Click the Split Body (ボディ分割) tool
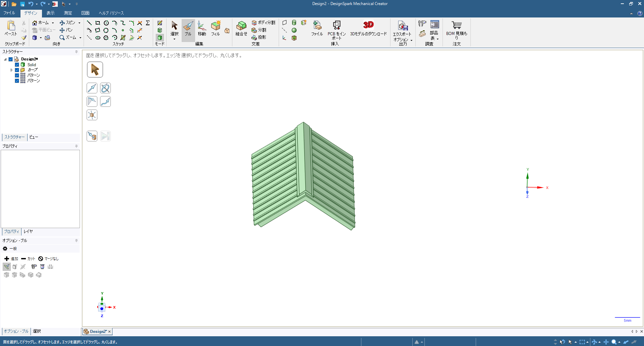The image size is (644, 346). 264,23
